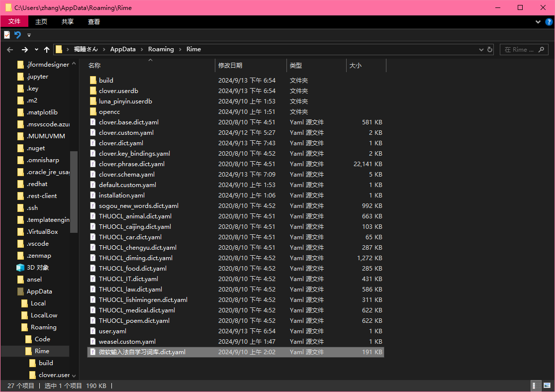Switch to the 查看 ribbon tab

94,21
